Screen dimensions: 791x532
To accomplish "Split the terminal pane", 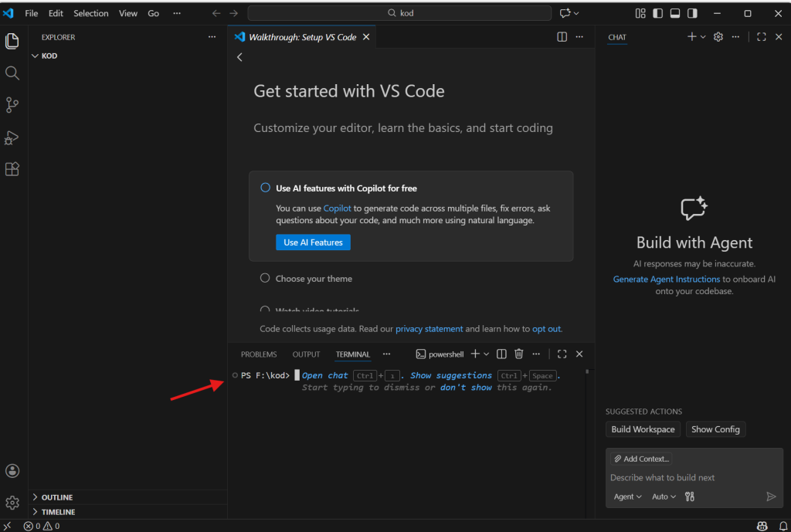I will (x=501, y=354).
